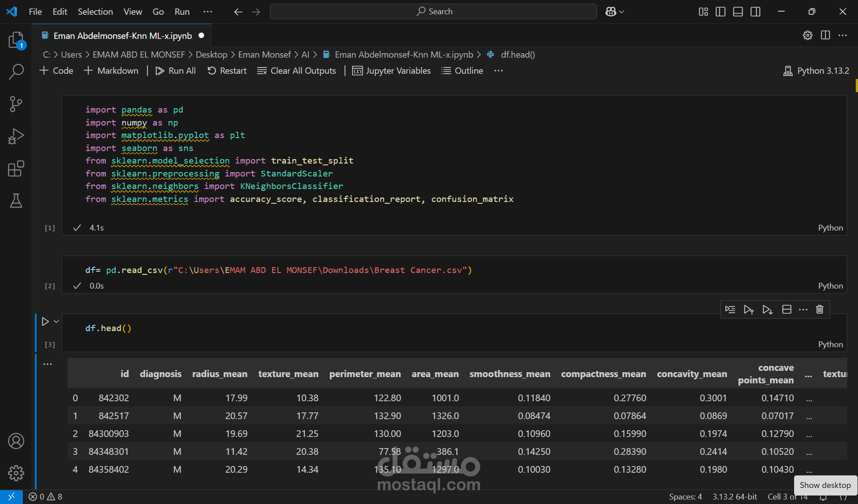
Task: Select the Eman Abdelmonsef-Knn ML-x.ipynb tab
Action: pos(122,36)
